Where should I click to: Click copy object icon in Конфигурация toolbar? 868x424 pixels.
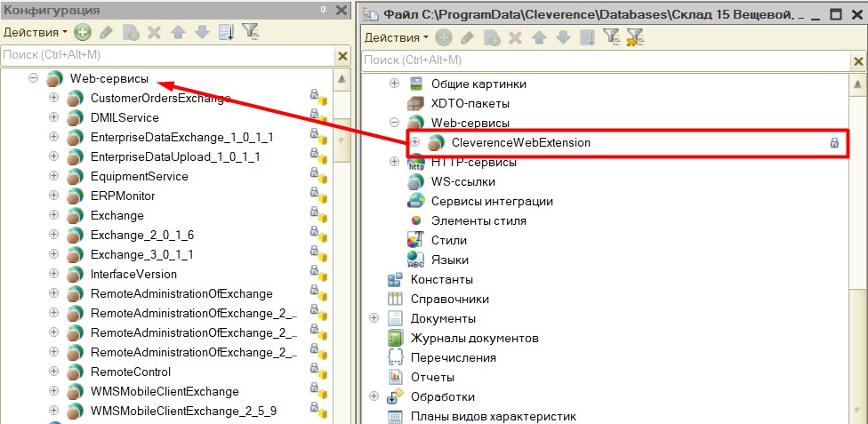coord(131,33)
